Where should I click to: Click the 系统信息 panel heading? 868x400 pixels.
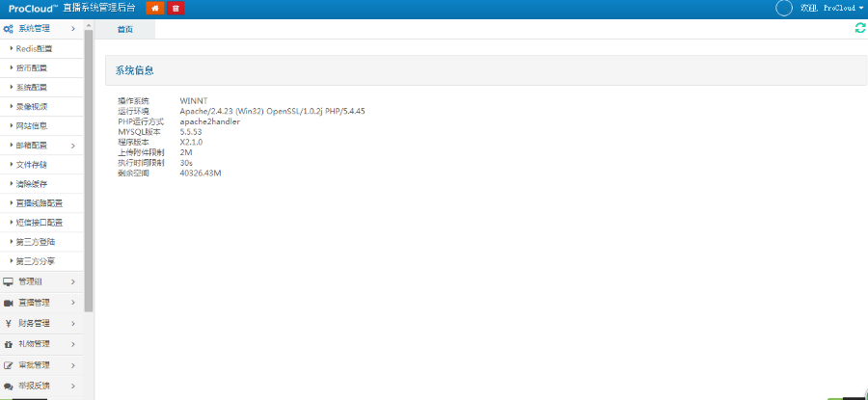tap(134, 70)
